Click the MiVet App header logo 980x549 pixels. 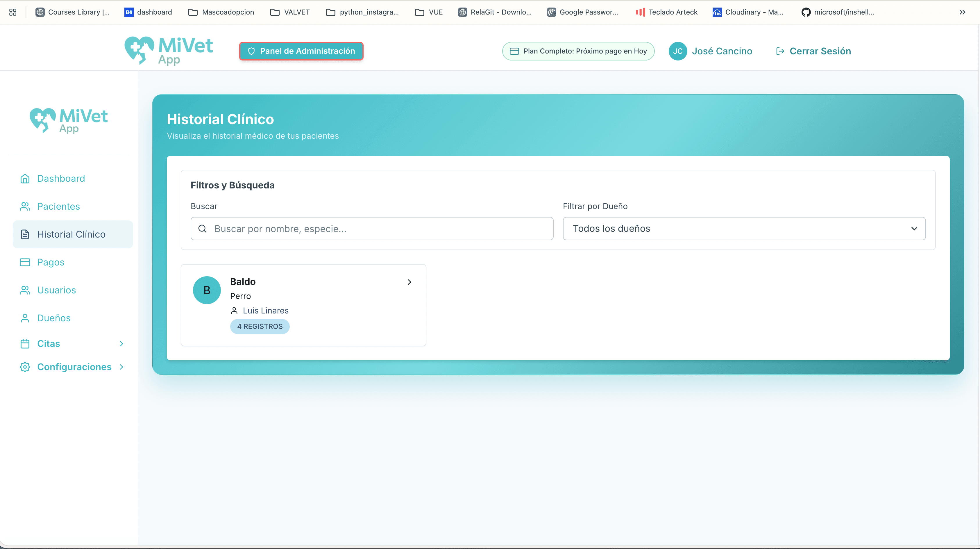point(169,51)
